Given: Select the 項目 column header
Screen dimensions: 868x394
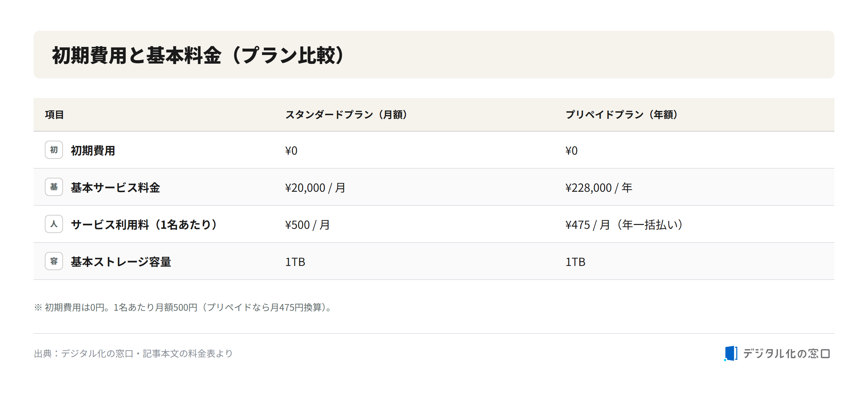Looking at the screenshot, I should click(54, 115).
